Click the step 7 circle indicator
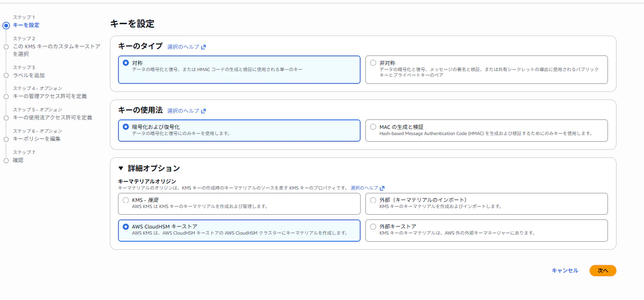644x300 pixels. (x=6, y=161)
